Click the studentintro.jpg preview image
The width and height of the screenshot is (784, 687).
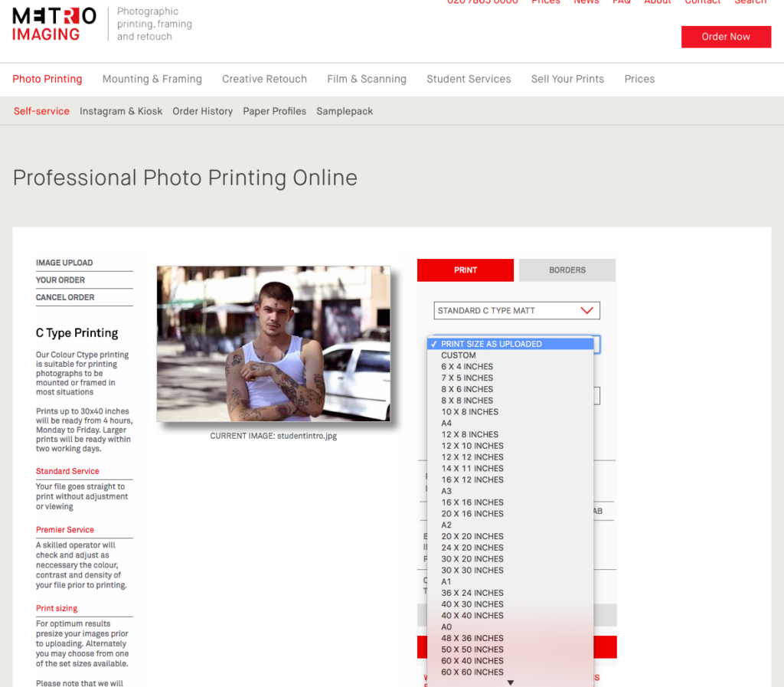tap(273, 343)
